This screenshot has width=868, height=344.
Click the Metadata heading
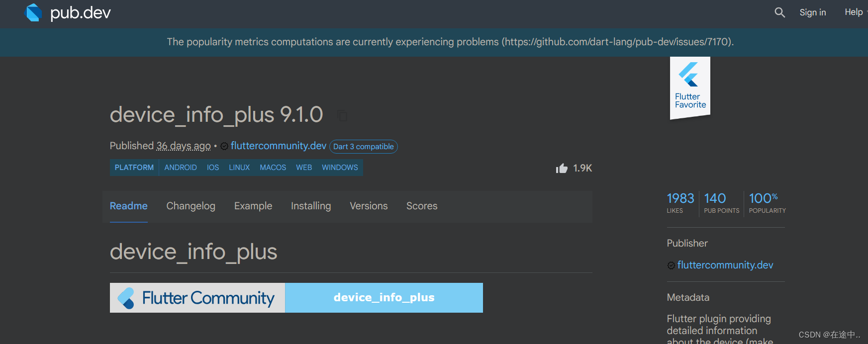[x=688, y=297]
